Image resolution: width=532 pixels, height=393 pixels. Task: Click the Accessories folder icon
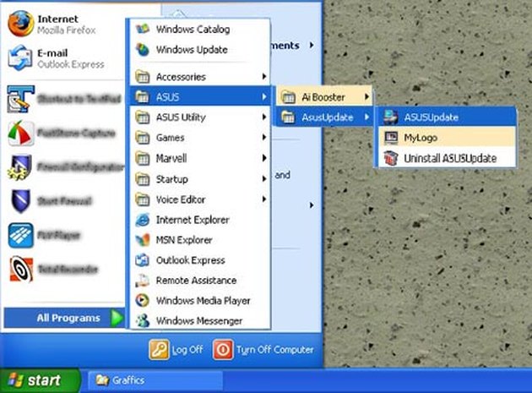(x=143, y=77)
